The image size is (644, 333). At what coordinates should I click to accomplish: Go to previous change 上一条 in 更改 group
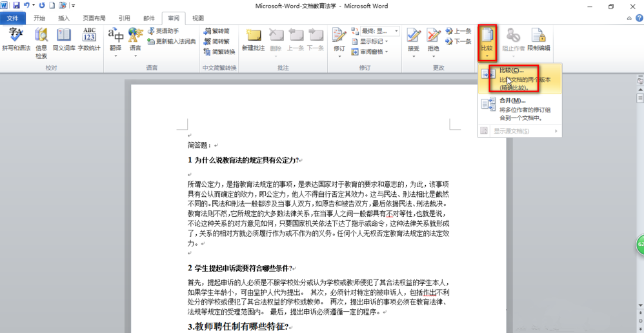pos(458,31)
